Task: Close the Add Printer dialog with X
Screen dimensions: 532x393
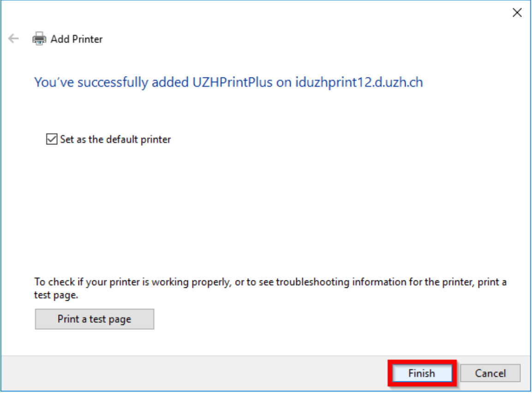Action: [x=517, y=13]
